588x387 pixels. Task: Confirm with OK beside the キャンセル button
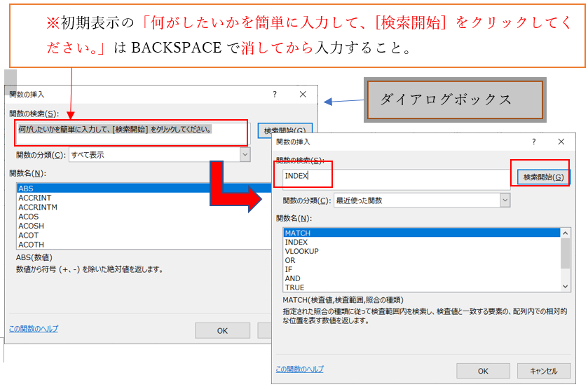[483, 371]
